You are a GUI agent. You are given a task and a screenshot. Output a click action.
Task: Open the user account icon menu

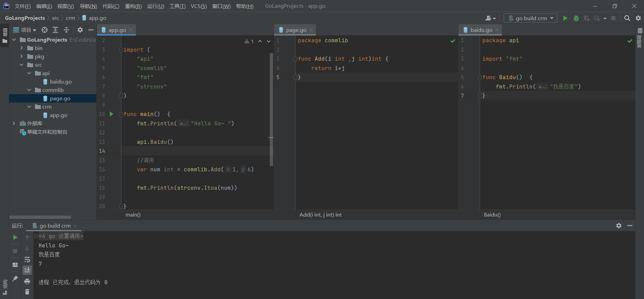point(490,18)
